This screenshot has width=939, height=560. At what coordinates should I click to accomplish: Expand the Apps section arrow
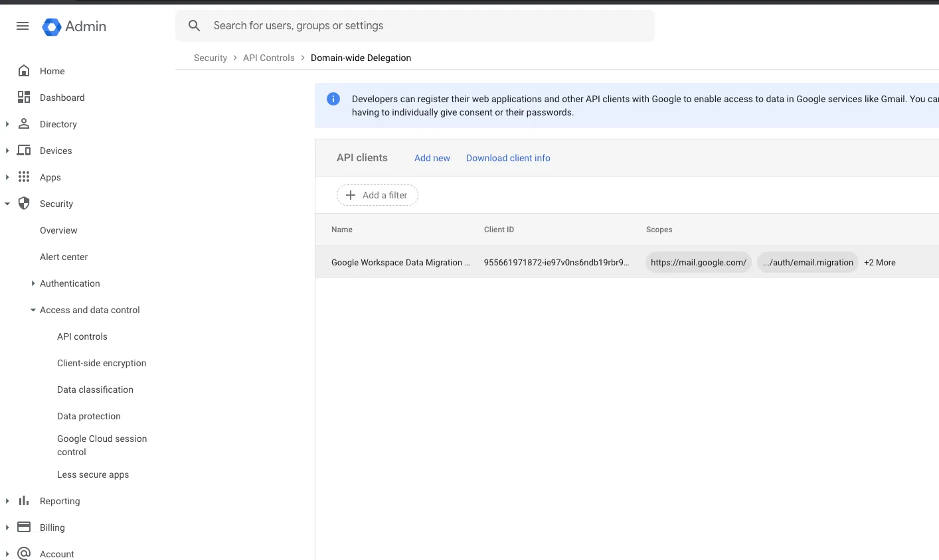(x=7, y=177)
